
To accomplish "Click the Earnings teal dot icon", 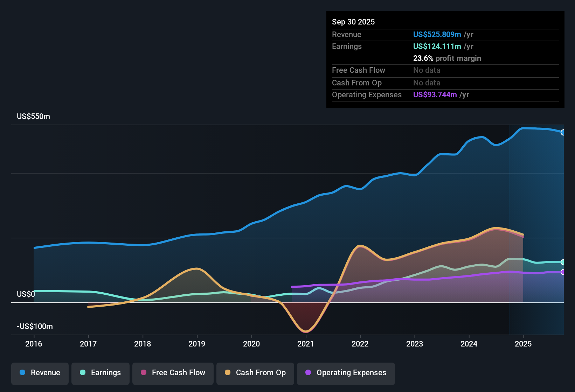I will [x=83, y=373].
